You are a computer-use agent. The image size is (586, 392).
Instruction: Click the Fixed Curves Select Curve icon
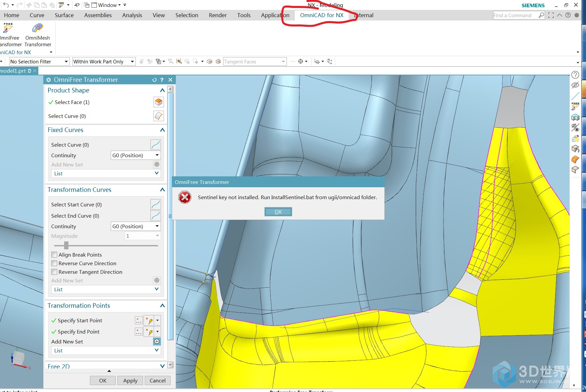click(155, 145)
